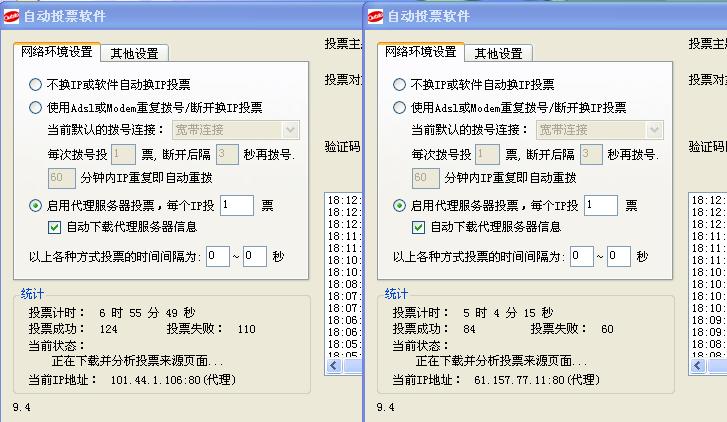
Task: Select the 网络环境设置 tab in the left window
Action: tap(57, 52)
